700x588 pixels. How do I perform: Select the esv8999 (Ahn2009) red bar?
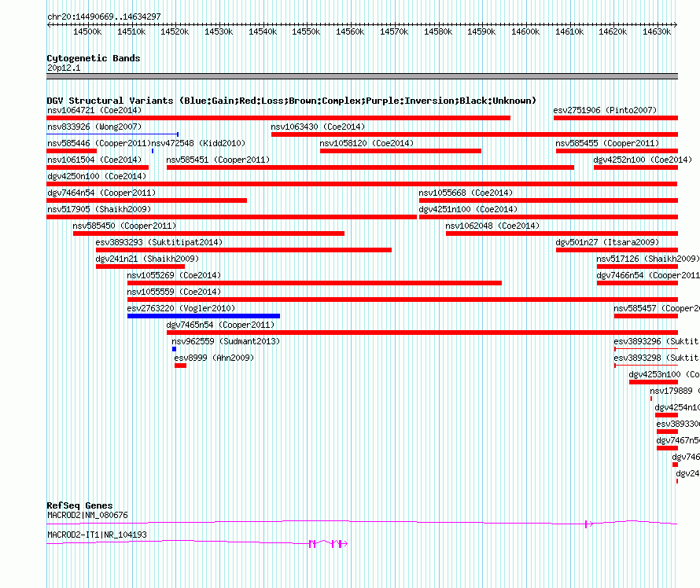click(180, 366)
